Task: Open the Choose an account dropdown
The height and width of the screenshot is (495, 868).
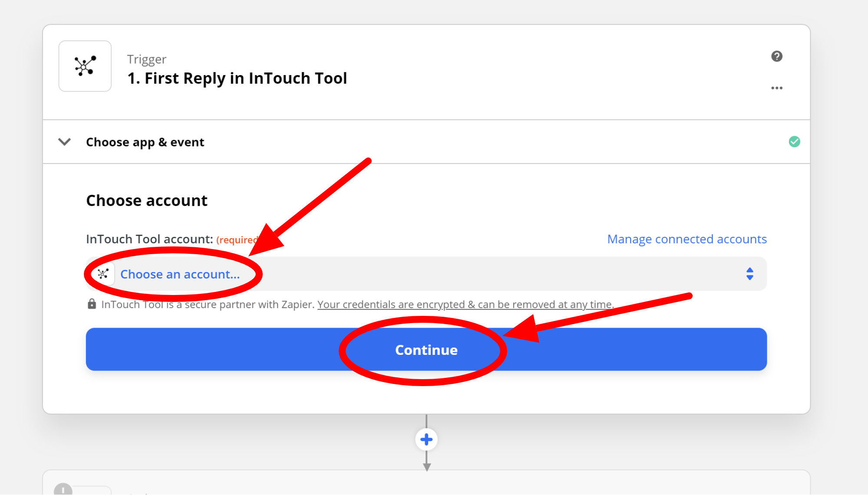Action: [426, 274]
